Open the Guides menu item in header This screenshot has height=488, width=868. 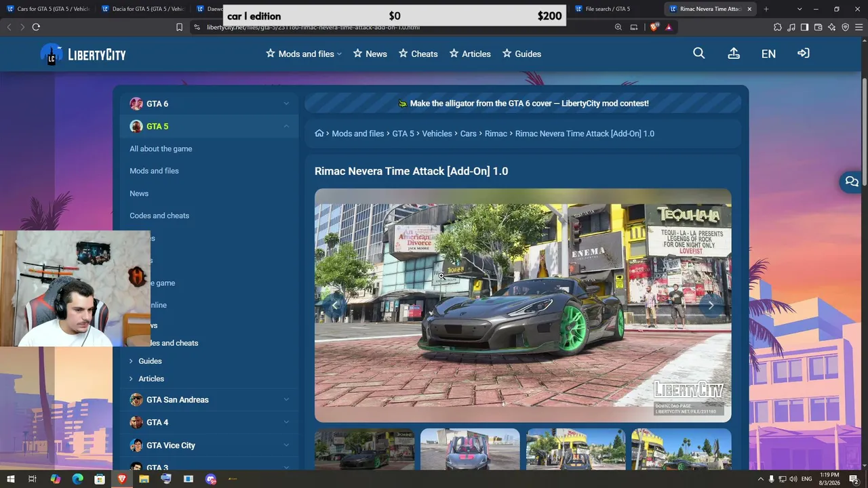pyautogui.click(x=521, y=54)
